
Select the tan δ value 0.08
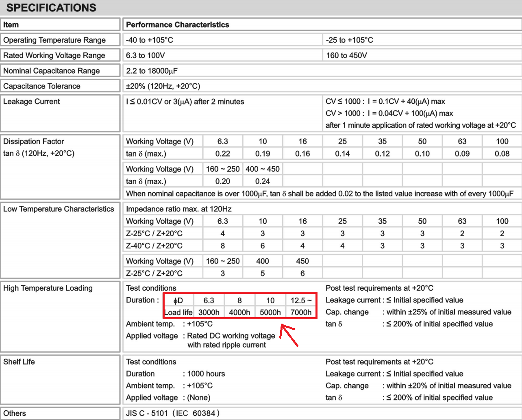click(502, 154)
